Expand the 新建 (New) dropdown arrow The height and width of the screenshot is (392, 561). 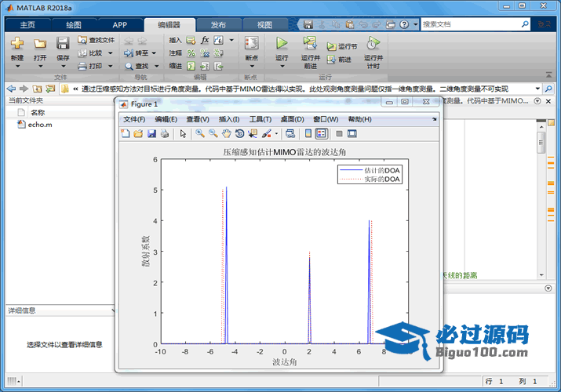click(17, 65)
